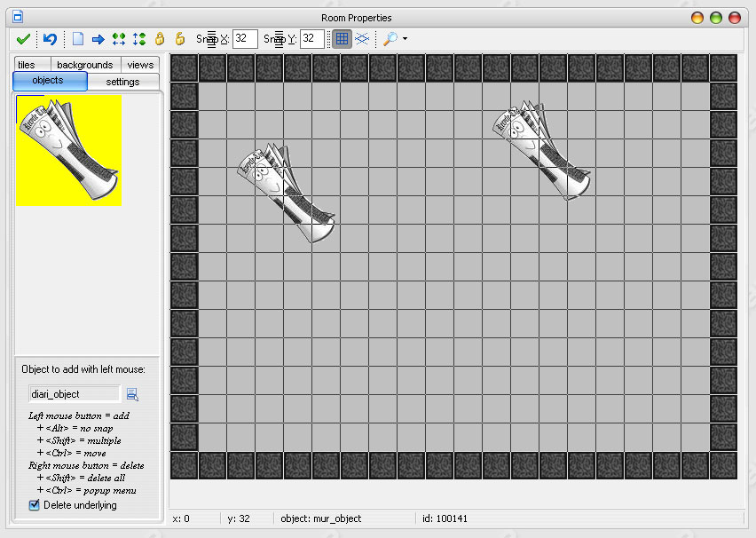Screen dimensions: 756x538
Task: Click the blue undo arrow icon
Action: [x=50, y=39]
